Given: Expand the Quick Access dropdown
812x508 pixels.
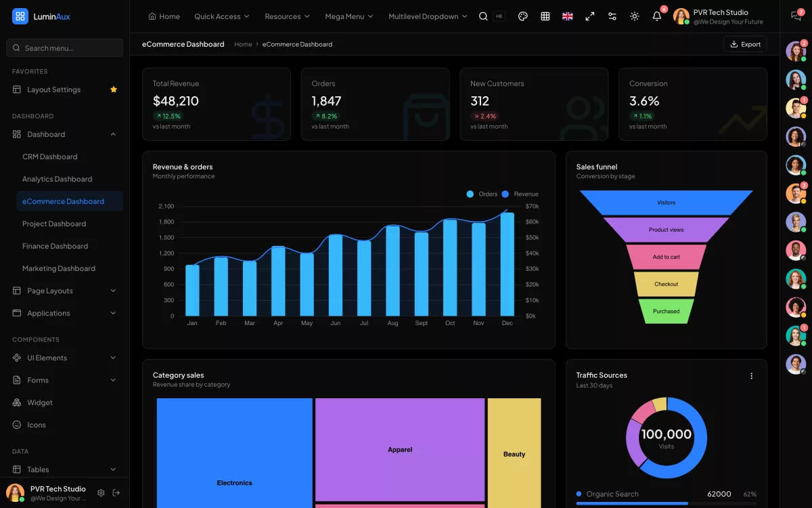Looking at the screenshot, I should pos(222,16).
